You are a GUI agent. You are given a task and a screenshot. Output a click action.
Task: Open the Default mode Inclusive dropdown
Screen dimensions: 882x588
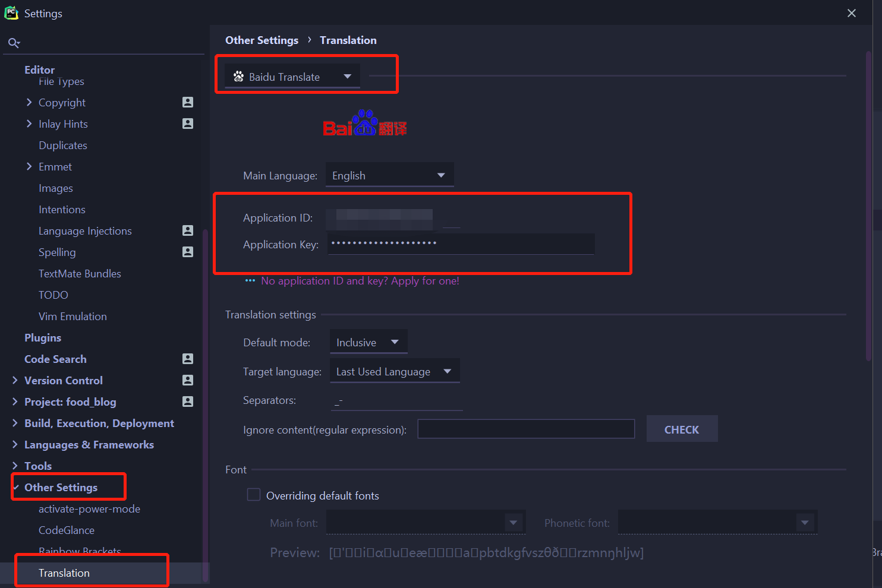point(368,342)
